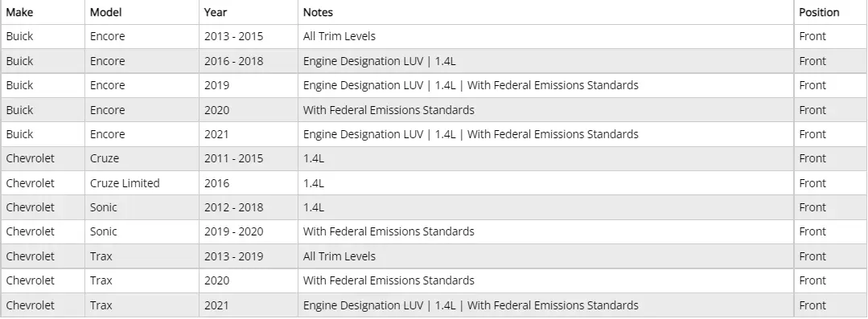Select Sonic 2012 - 2018 year cell

click(249, 207)
